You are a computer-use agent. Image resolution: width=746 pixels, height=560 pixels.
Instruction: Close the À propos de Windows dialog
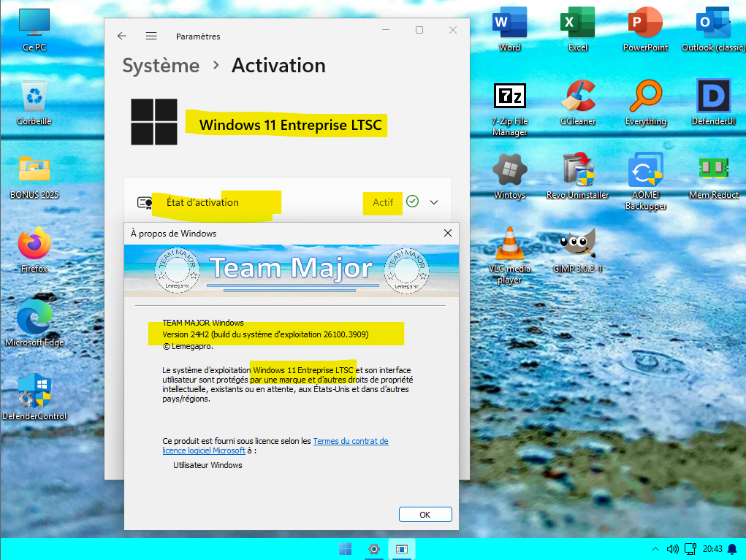(448, 233)
